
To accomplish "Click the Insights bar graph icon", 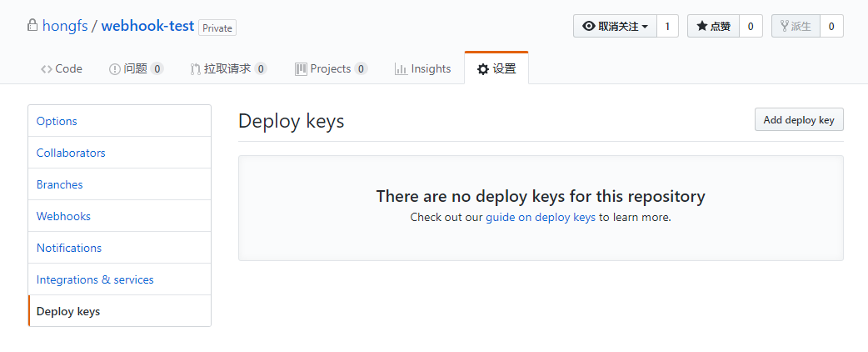I will 401,69.
